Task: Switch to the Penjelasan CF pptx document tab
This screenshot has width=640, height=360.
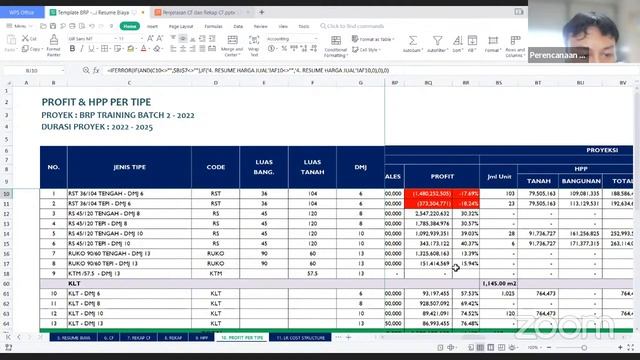Action: click(202, 13)
